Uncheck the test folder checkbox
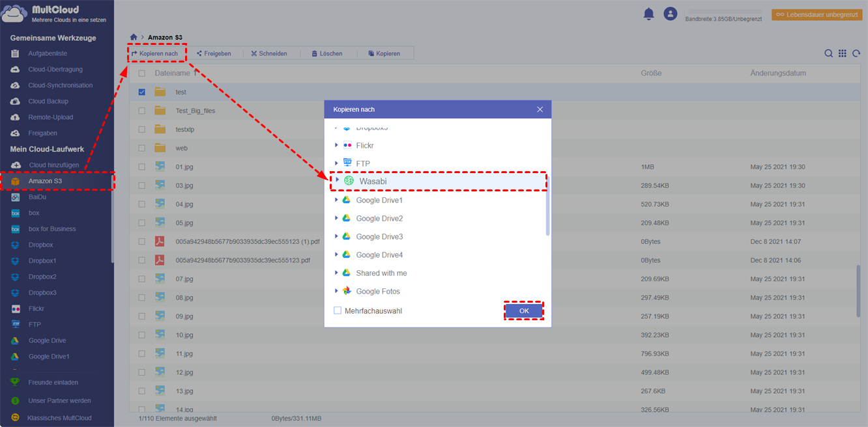 pos(142,92)
